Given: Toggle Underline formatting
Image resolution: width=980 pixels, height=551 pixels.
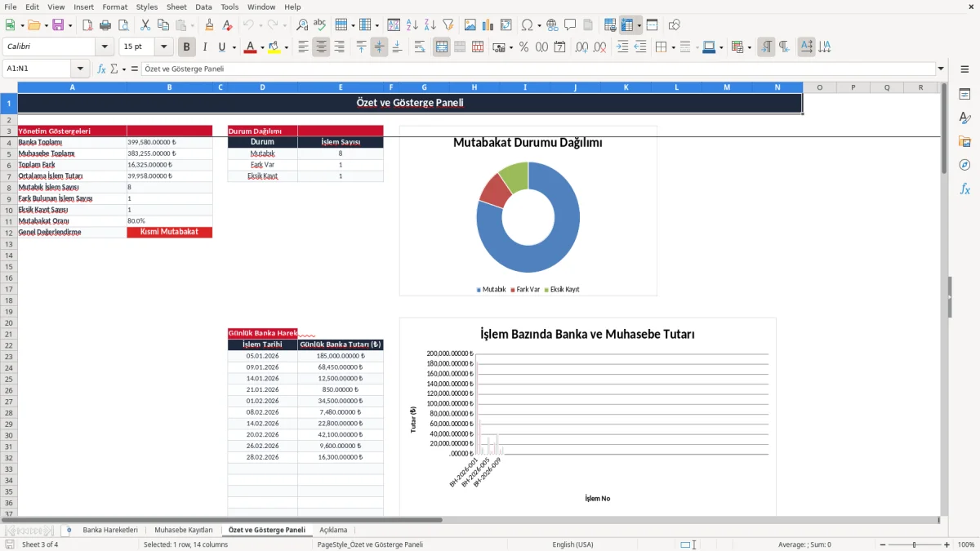Looking at the screenshot, I should 222,47.
